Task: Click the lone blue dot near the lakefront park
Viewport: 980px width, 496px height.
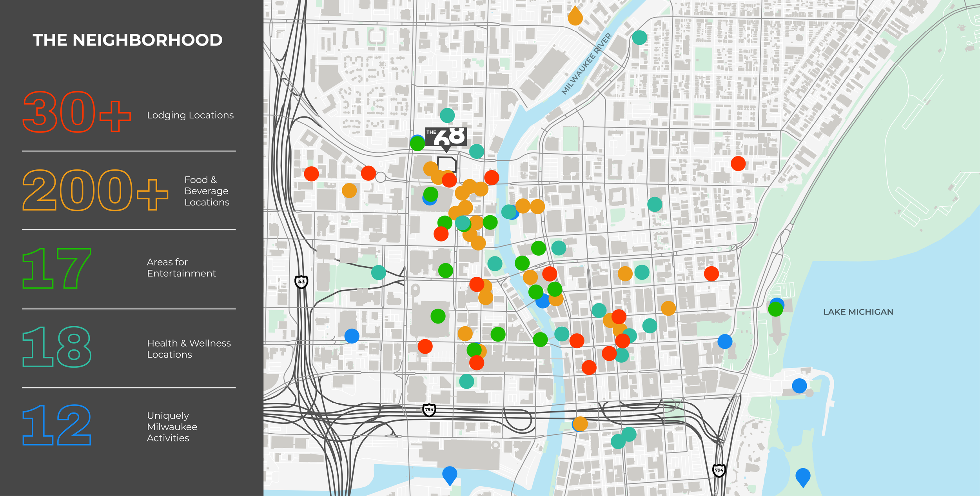Action: 725,342
